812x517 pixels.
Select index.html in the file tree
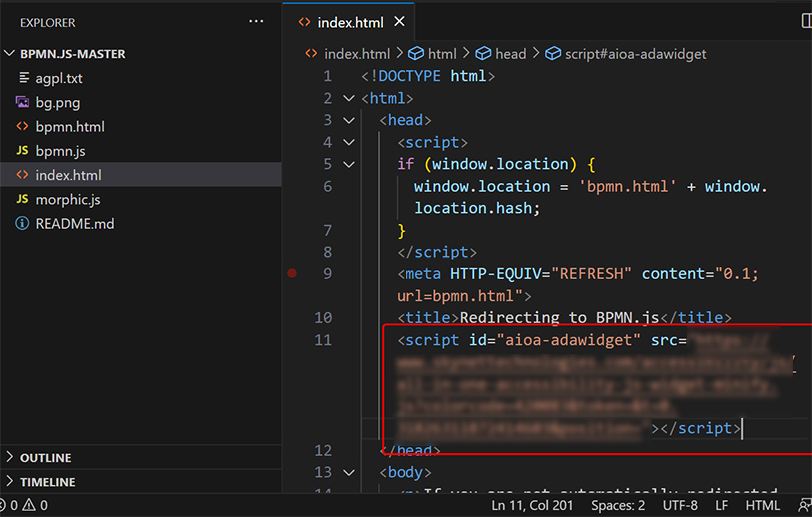point(141,175)
